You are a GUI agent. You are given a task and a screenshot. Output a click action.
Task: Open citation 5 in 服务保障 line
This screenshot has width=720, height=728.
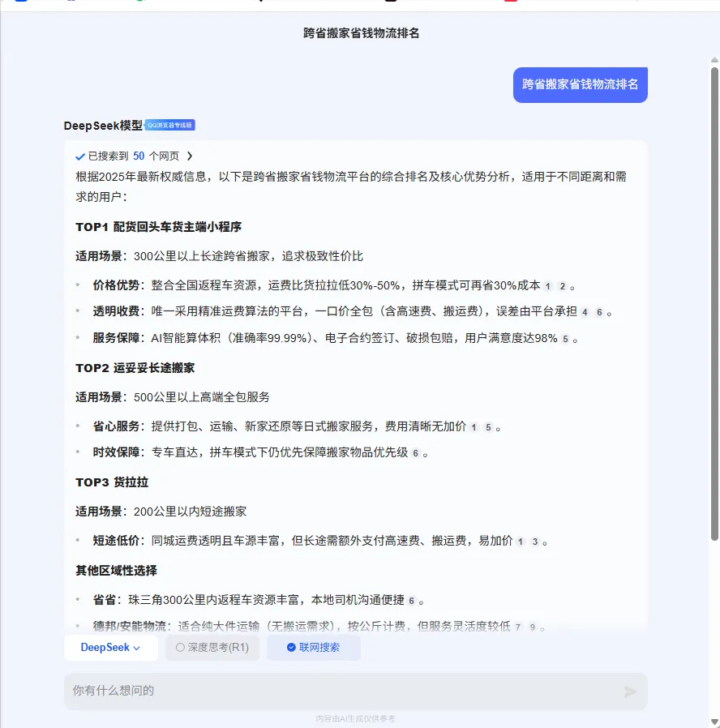[x=565, y=339]
